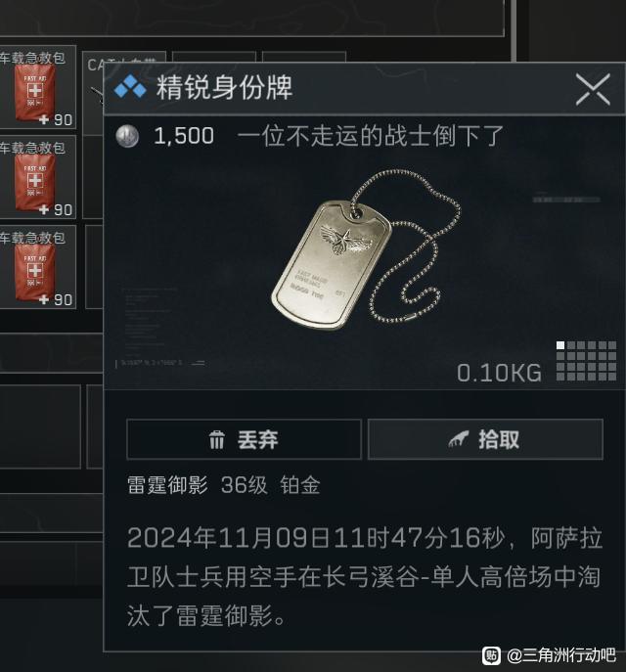The height and width of the screenshot is (672, 626).
Task: Pick up the dog tag with 拾取
Action: tap(485, 440)
